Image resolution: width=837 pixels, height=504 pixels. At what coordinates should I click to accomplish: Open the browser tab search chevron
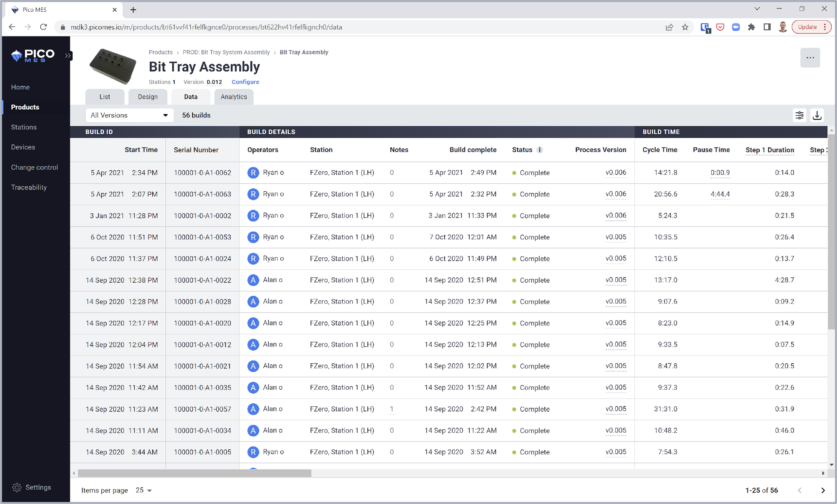[757, 9]
